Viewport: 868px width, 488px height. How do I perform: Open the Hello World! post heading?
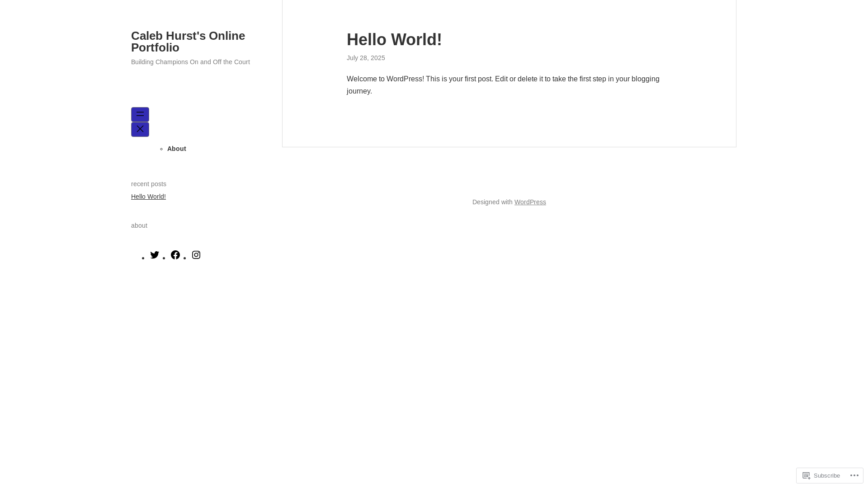coord(394,40)
